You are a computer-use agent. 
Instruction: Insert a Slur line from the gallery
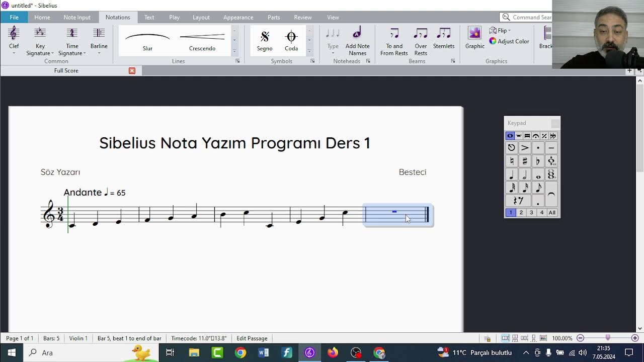[147, 40]
